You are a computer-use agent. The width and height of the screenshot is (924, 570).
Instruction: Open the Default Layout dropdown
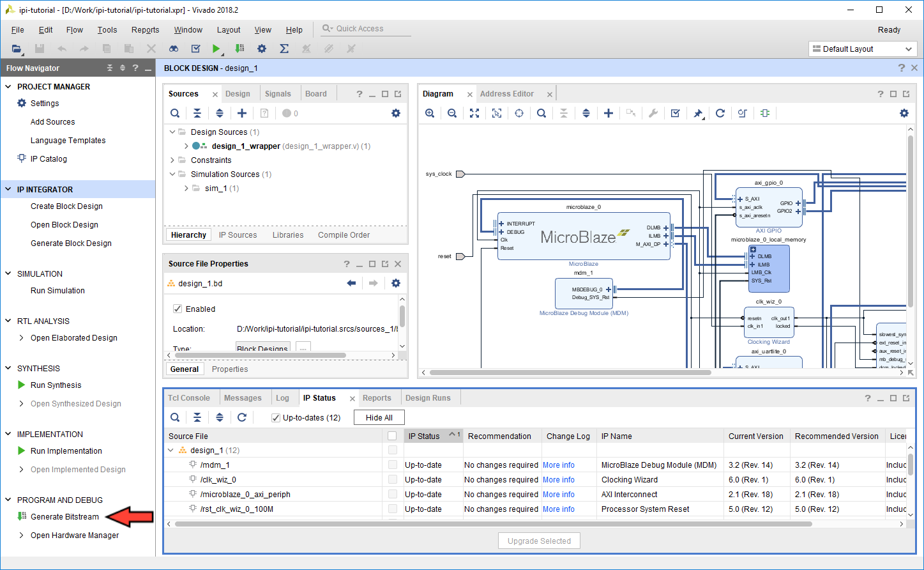(x=863, y=49)
